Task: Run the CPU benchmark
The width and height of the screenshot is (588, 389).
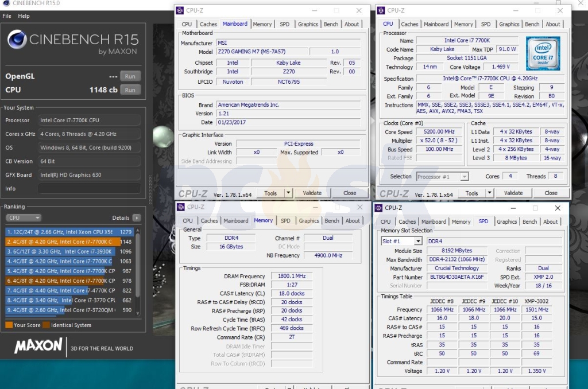Action: tap(130, 90)
